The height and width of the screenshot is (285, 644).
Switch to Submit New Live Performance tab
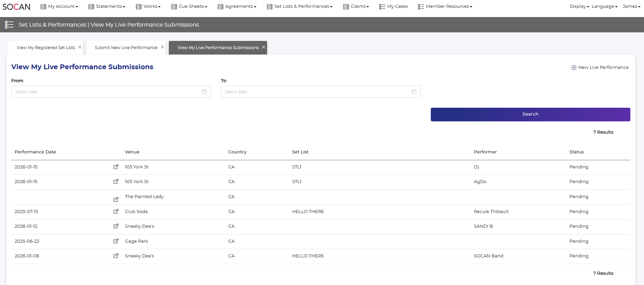point(126,48)
